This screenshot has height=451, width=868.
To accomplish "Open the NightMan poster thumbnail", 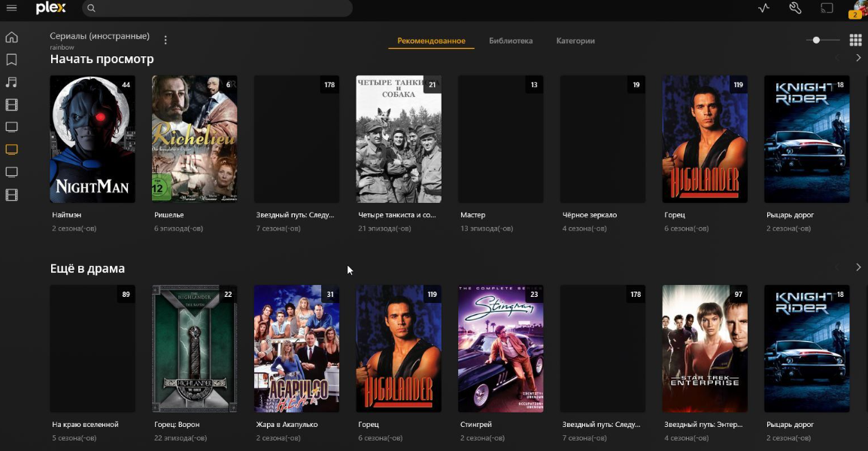I will (x=93, y=139).
